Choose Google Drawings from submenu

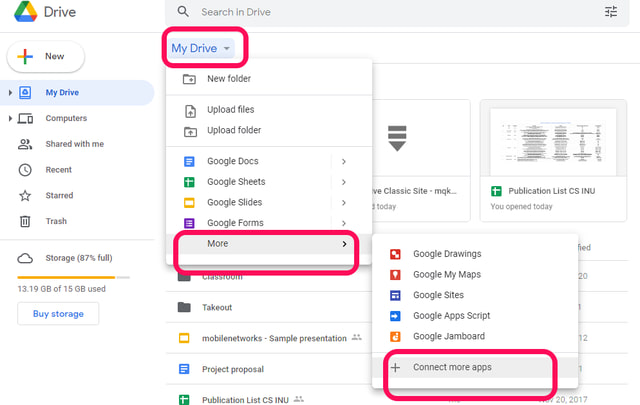475,254
